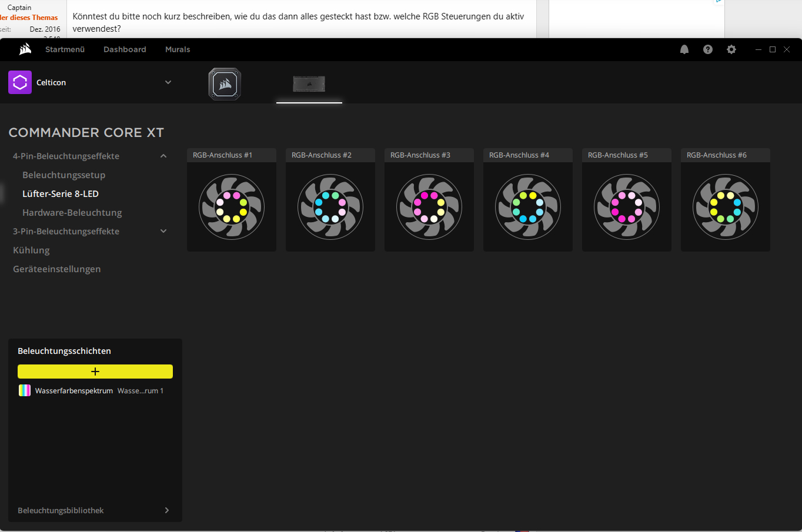This screenshot has width=802, height=532.
Task: Select the Wasserfarbenspektrum lighting layer
Action: tap(95, 390)
